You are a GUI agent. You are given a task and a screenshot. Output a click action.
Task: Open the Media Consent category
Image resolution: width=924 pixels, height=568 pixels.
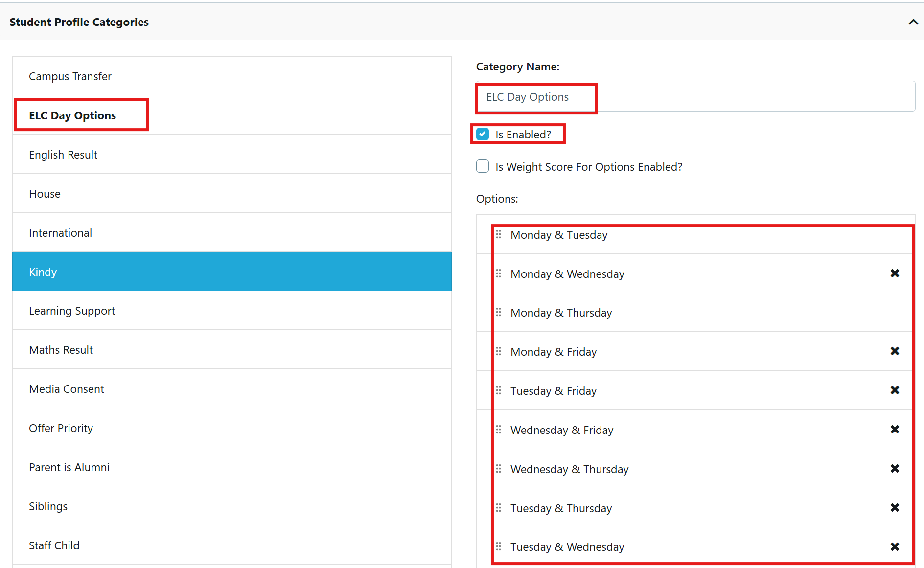67,389
